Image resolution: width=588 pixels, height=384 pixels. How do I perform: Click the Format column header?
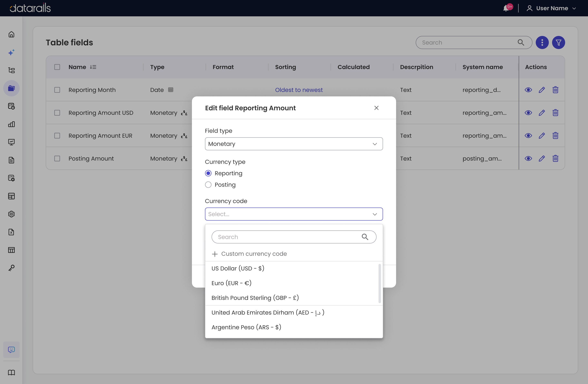tap(223, 67)
